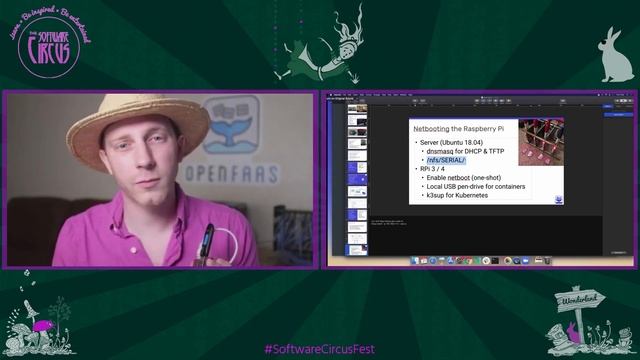Open the blue Zoom app in Dock
Screen dimensions: 640x360
525,260
